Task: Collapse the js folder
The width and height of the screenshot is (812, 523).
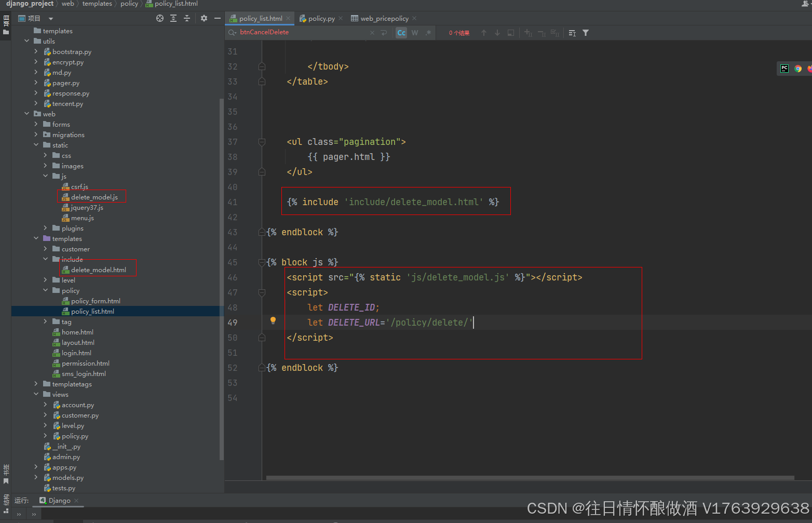Action: coord(45,176)
